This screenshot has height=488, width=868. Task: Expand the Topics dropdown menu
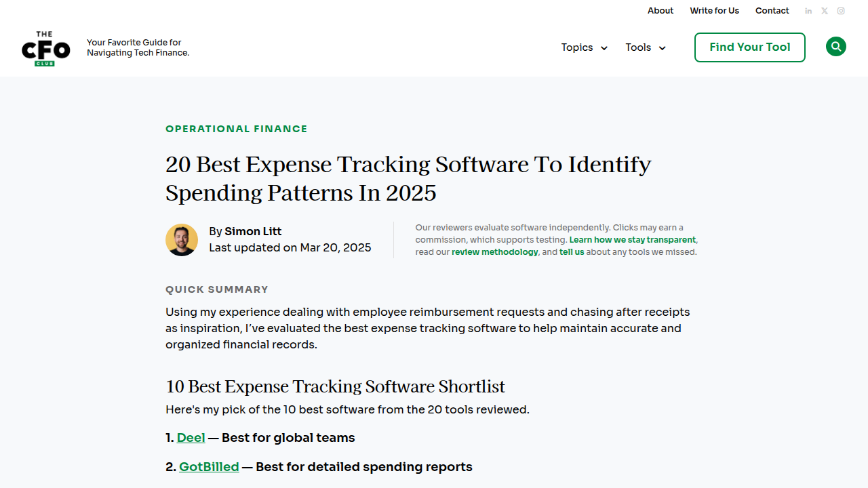[584, 47]
